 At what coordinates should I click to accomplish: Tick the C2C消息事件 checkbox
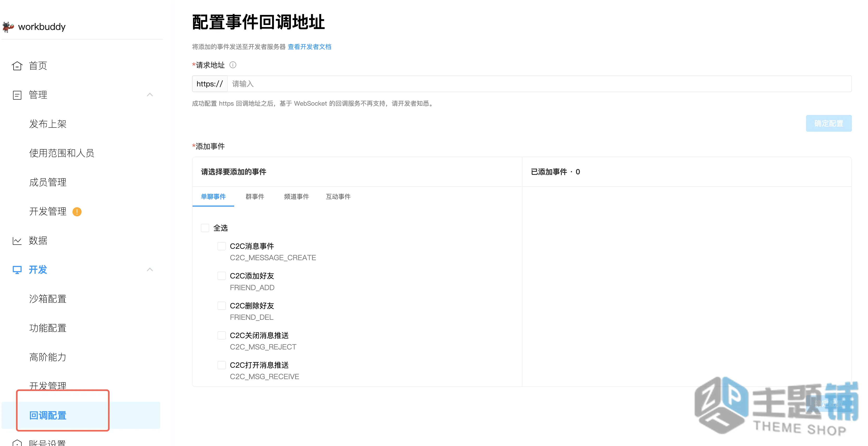coord(221,246)
